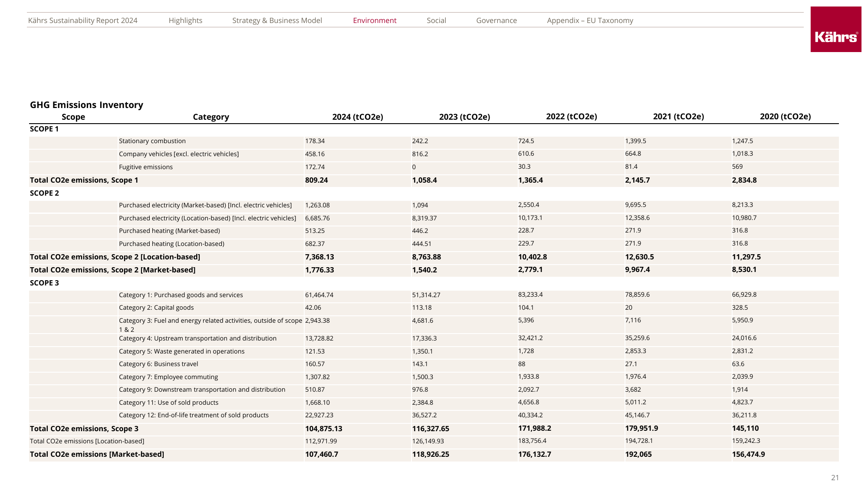Select the SCOPE 2 section label
The width and height of the screenshot is (868, 488).
coord(44,193)
